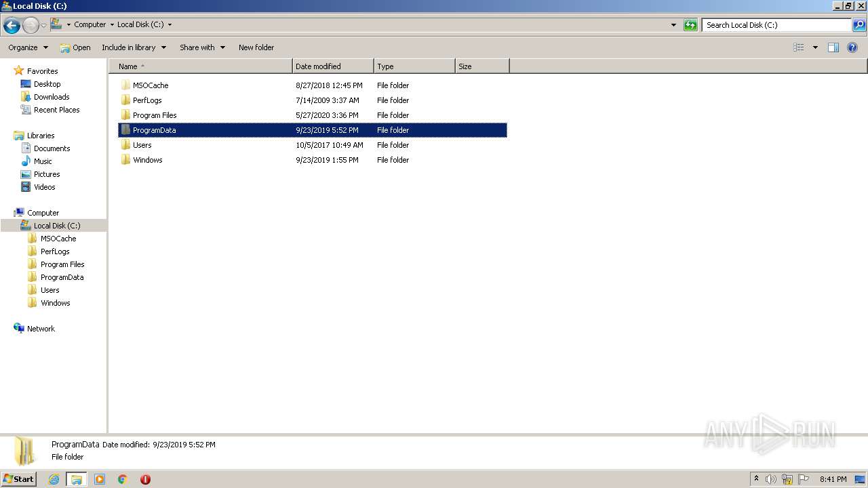This screenshot has width=868, height=488.
Task: Select ProgramData in the navigation tree
Action: click(x=62, y=277)
